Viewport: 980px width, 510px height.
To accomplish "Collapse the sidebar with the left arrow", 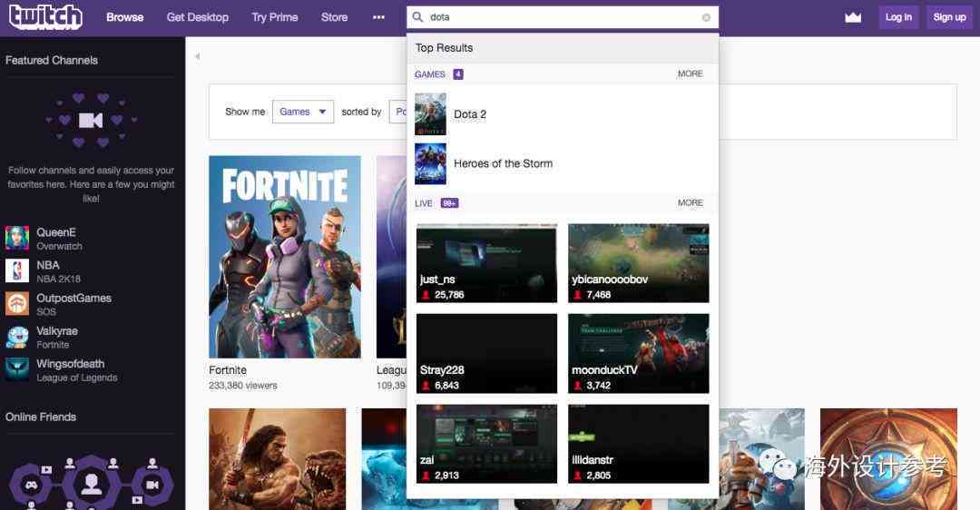I will pos(198,56).
